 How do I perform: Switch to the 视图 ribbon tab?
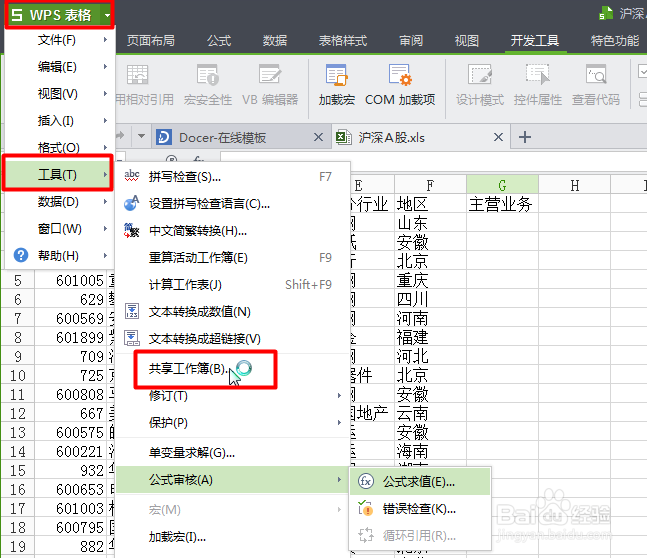[467, 40]
